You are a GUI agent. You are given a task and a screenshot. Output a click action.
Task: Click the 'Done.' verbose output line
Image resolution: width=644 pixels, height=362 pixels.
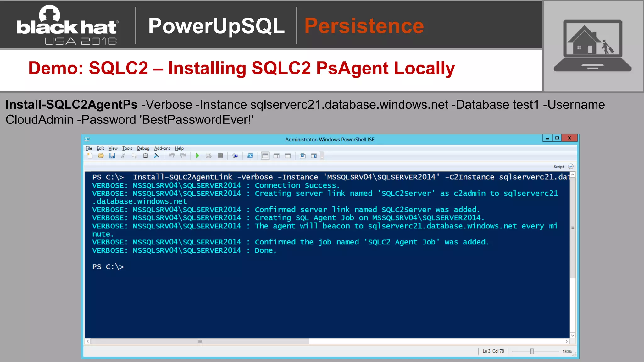click(184, 250)
